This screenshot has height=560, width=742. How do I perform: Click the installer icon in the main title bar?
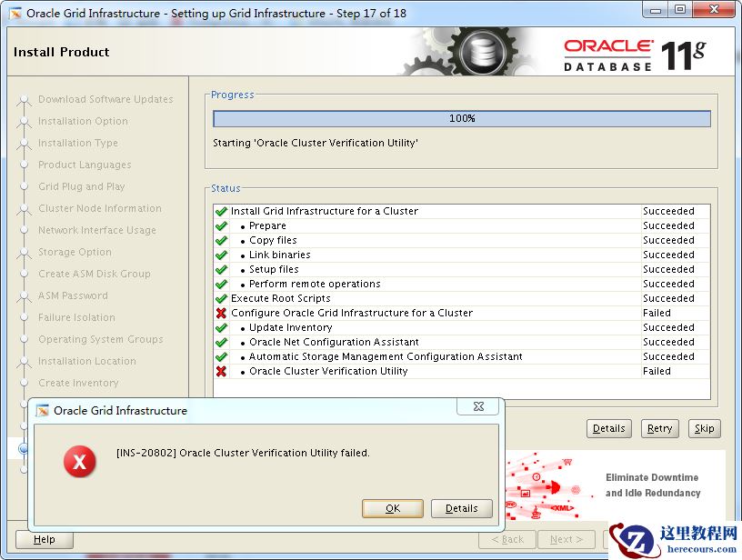tap(15, 14)
